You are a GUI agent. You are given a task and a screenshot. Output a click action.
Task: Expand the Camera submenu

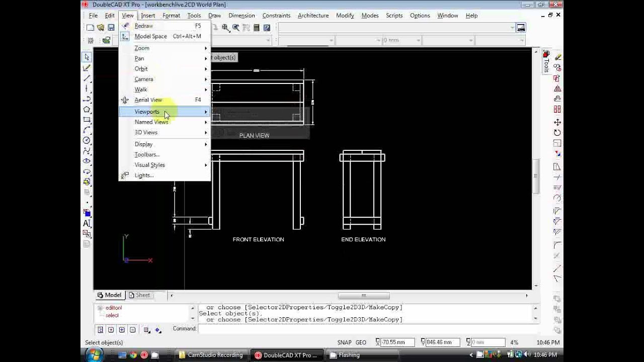coord(165,79)
